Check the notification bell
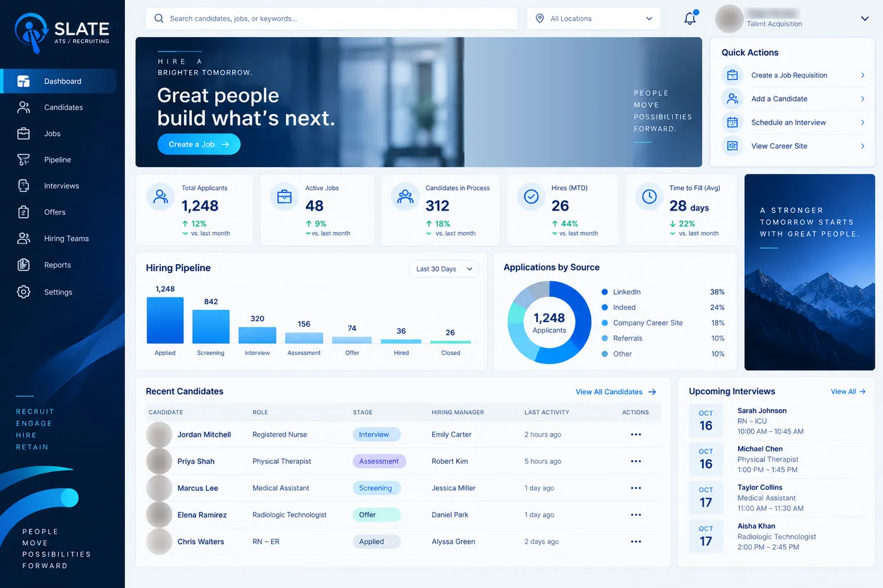883x588 pixels. coord(691,18)
